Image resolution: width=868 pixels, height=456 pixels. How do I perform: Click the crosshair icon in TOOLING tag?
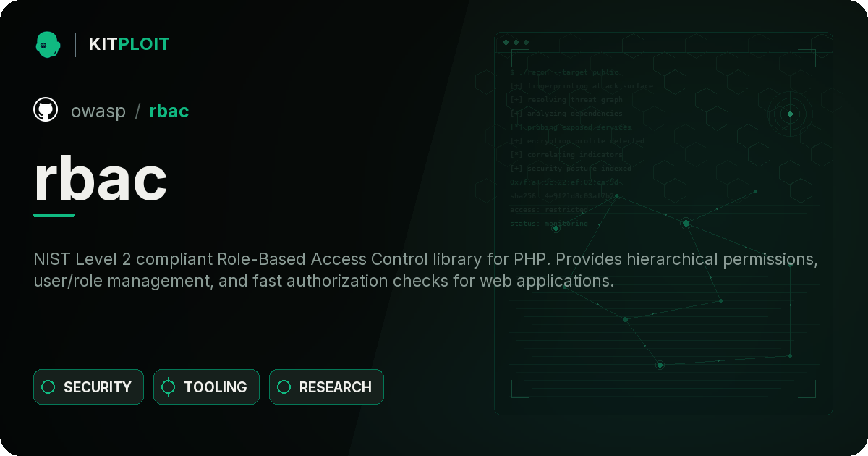point(169,387)
